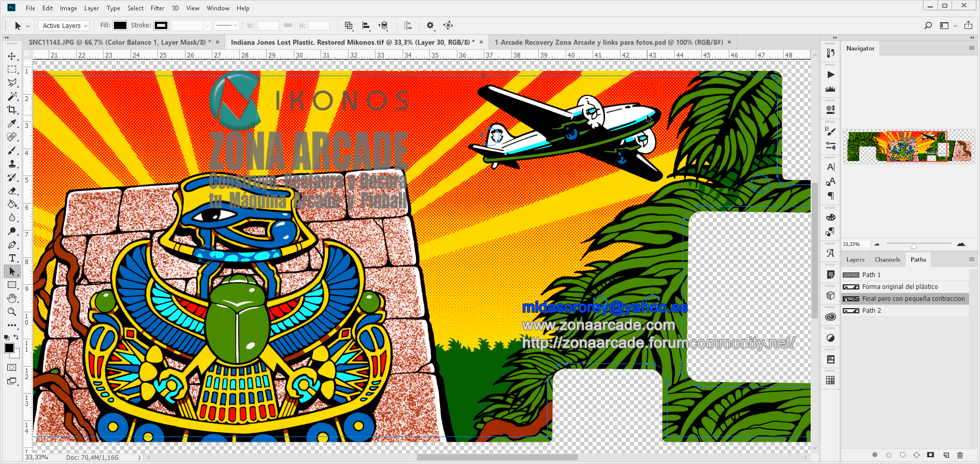Open the Glyphs panel icon
The image size is (980, 464).
830,253
